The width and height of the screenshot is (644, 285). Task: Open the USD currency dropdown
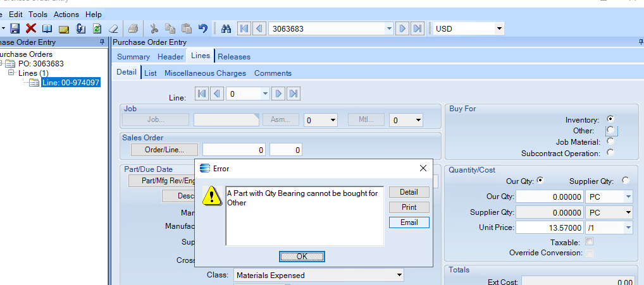pos(499,28)
